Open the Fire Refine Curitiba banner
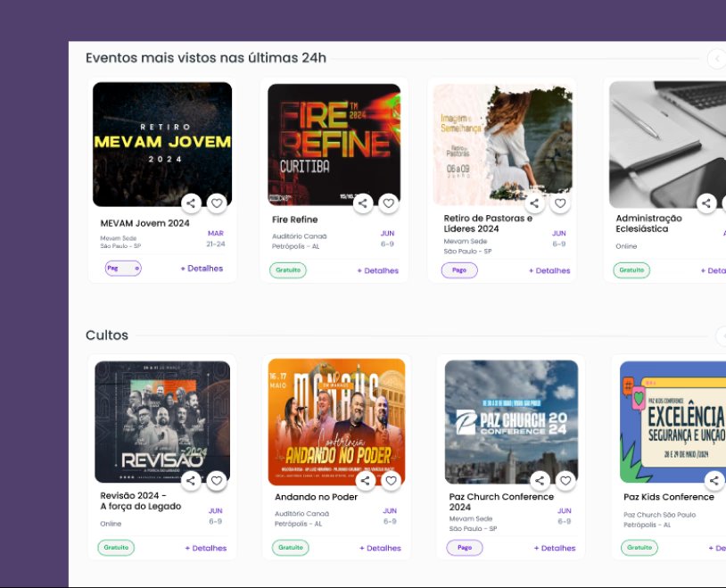Viewport: 726px width, 588px height. [334, 145]
